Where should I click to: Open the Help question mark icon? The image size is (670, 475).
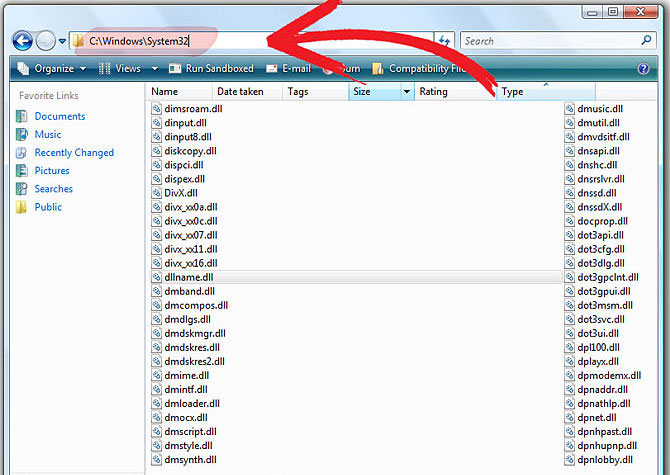point(643,68)
